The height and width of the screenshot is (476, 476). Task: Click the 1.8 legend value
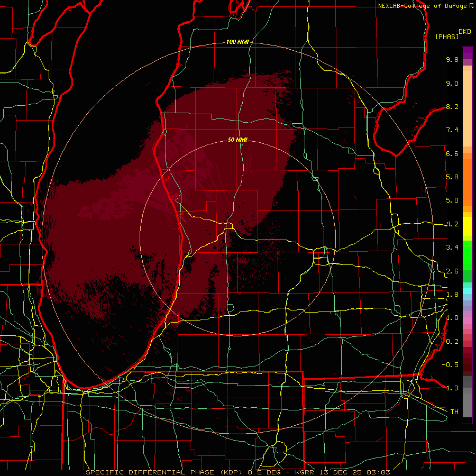(x=452, y=295)
